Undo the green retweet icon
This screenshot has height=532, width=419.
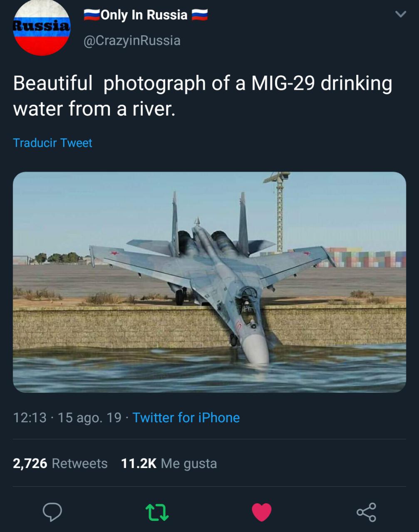click(157, 512)
